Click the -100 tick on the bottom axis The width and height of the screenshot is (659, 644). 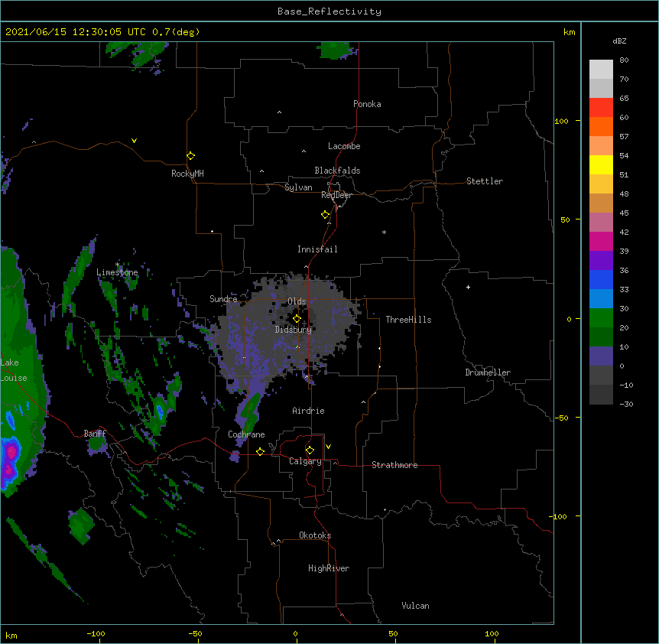click(96, 633)
